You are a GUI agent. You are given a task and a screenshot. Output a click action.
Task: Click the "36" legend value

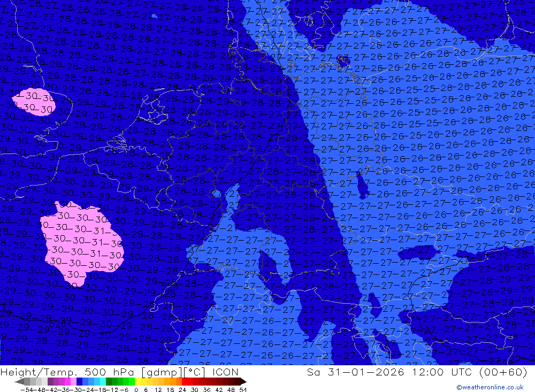[x=207, y=390]
